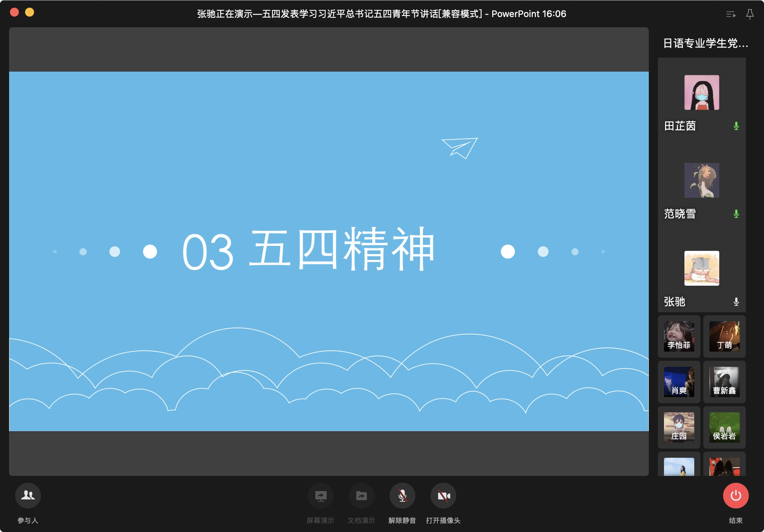This screenshot has height=532, width=764.
Task: Click the screen presentation icon
Action: 321,496
